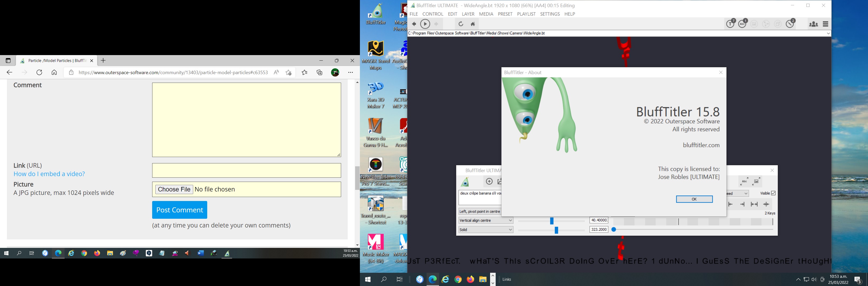The width and height of the screenshot is (868, 286).
Task: Click Choose File button for Picture
Action: (174, 190)
